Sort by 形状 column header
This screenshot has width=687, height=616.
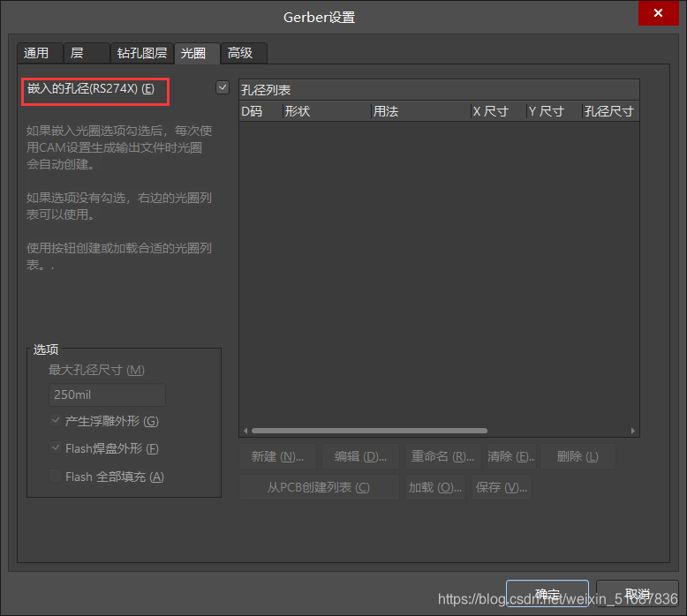(325, 111)
